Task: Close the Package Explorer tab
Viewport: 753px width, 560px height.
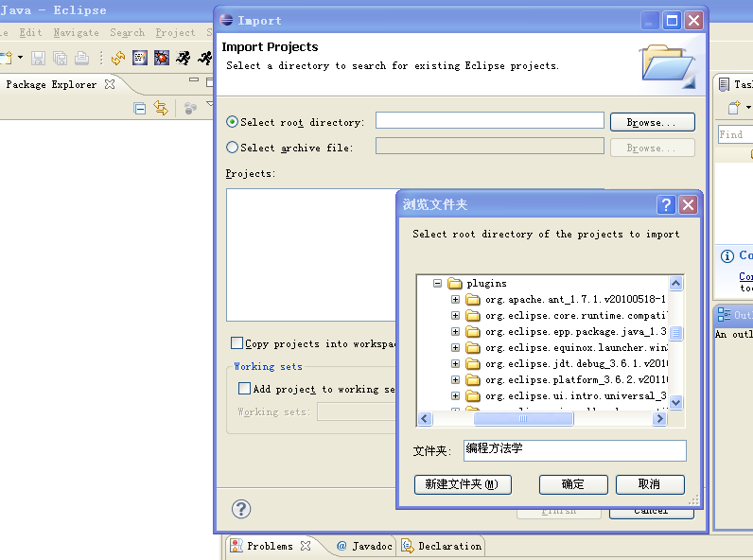Action: (110, 84)
